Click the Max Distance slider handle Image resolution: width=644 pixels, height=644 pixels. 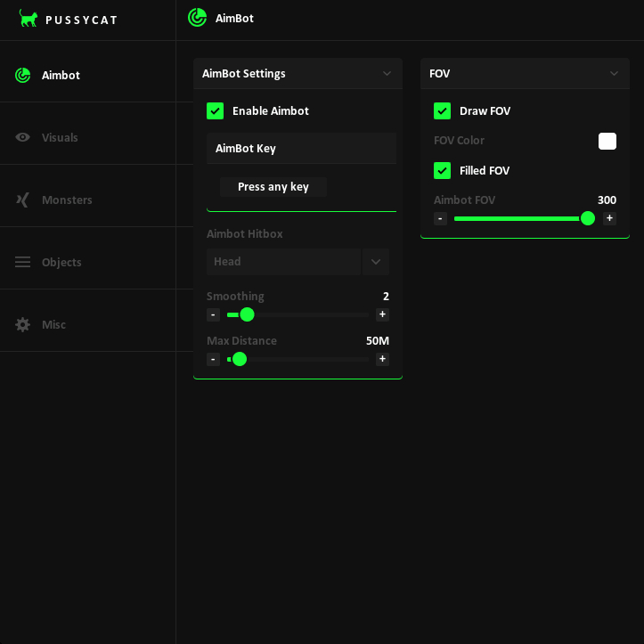(x=239, y=359)
